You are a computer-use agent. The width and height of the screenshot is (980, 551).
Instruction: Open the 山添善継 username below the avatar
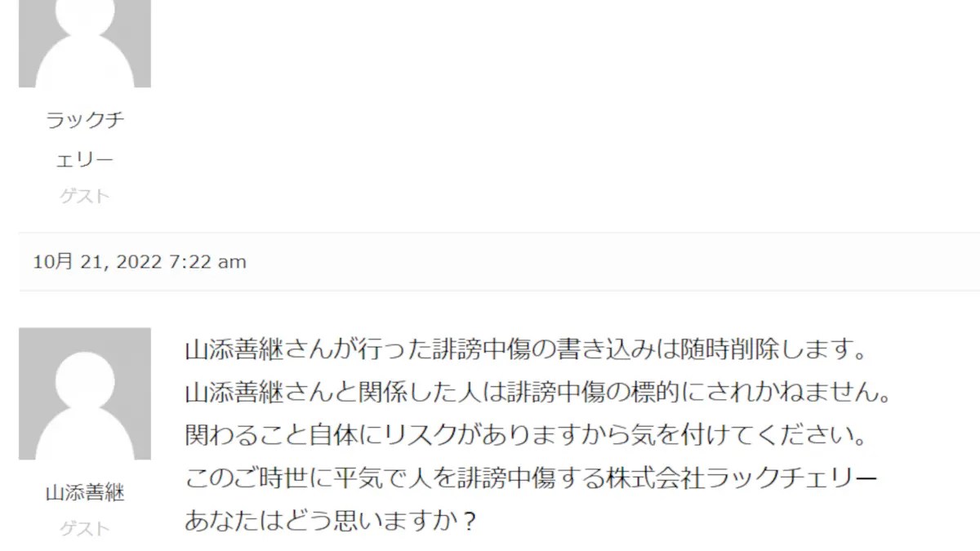[85, 494]
